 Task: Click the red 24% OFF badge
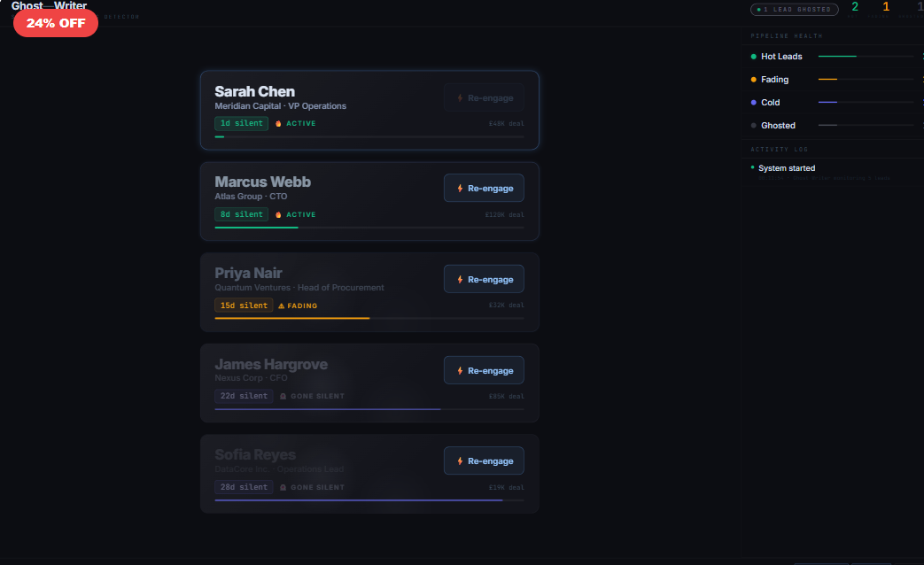pyautogui.click(x=55, y=23)
